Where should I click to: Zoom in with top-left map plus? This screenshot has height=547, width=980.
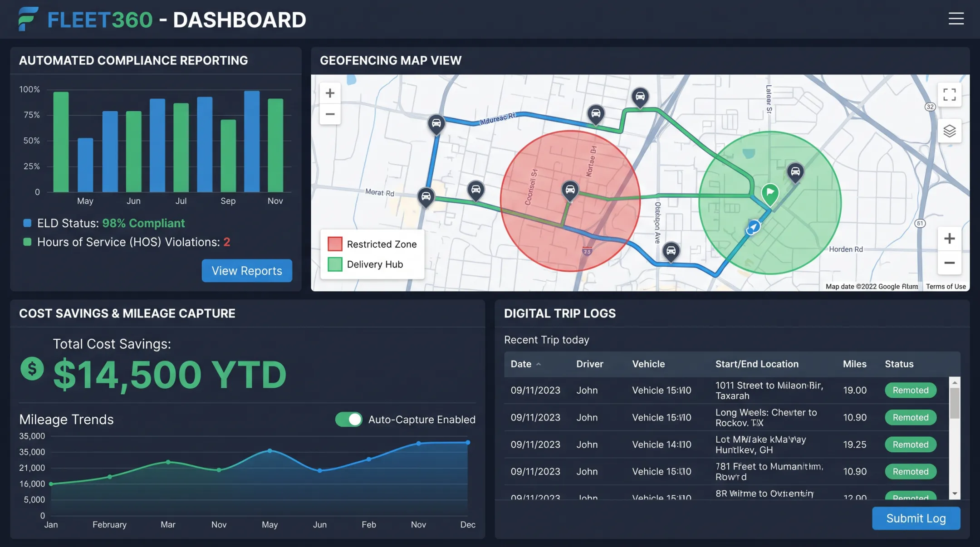pyautogui.click(x=330, y=93)
